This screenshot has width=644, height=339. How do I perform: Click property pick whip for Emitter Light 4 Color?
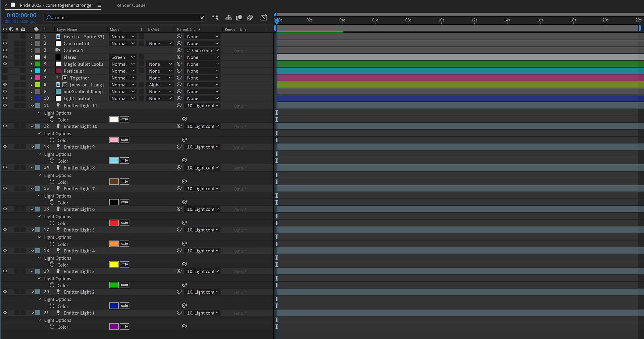pos(184,264)
